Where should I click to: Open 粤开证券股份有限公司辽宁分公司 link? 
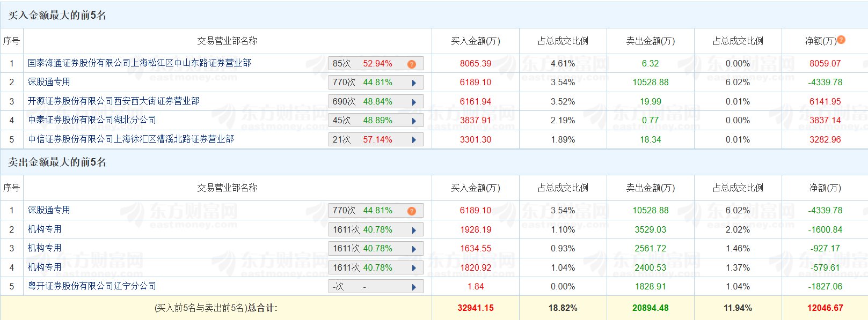click(x=92, y=286)
